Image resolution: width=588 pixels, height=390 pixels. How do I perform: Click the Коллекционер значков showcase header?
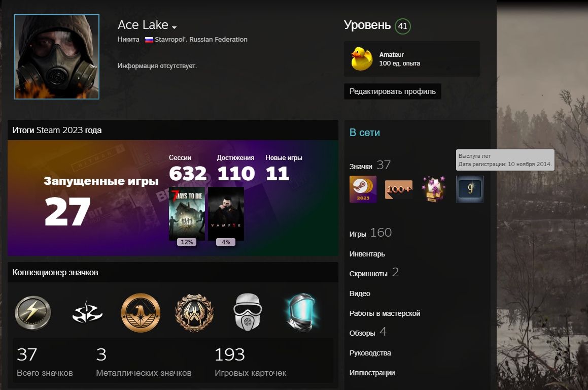pyautogui.click(x=173, y=273)
